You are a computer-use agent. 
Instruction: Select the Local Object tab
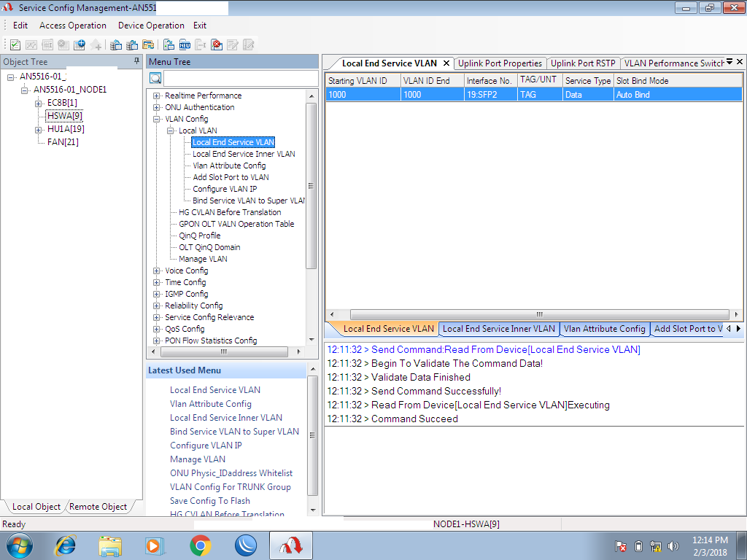36,507
